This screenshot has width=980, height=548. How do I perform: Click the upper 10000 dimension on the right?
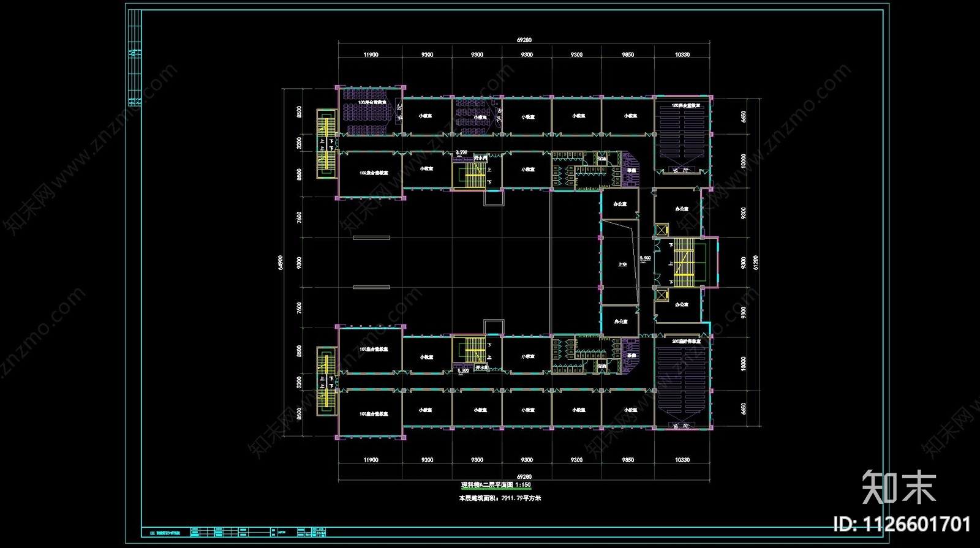tap(744, 162)
